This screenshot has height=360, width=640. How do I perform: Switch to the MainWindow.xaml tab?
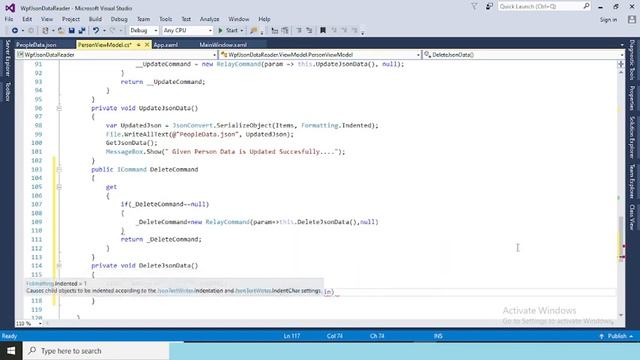tap(223, 44)
